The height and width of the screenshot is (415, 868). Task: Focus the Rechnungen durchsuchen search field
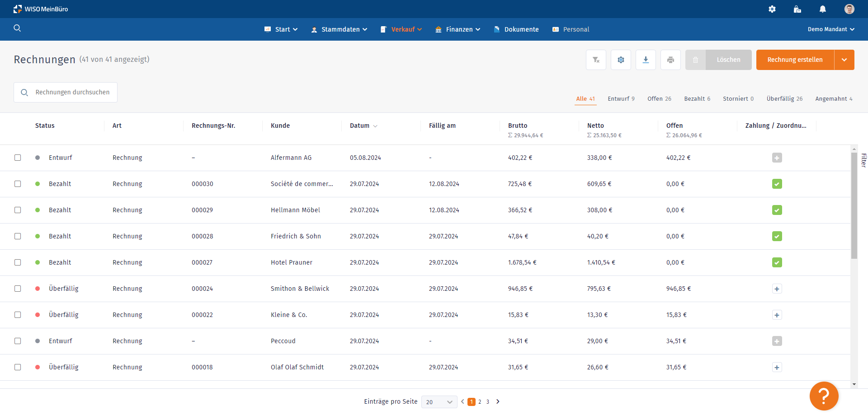(x=66, y=92)
